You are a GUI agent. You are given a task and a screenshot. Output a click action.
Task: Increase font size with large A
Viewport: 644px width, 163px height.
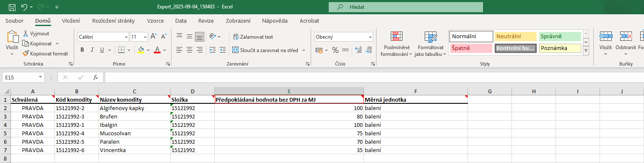point(153,37)
